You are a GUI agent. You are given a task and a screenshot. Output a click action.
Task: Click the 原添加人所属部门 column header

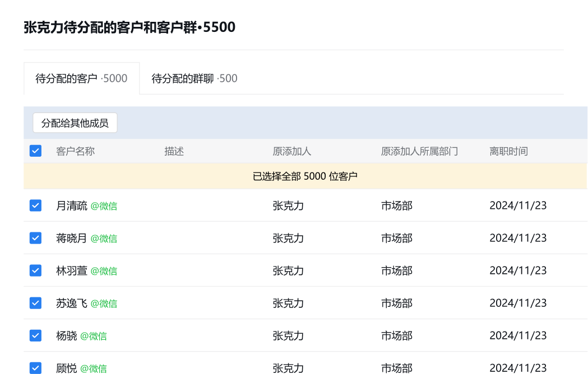pos(419,151)
